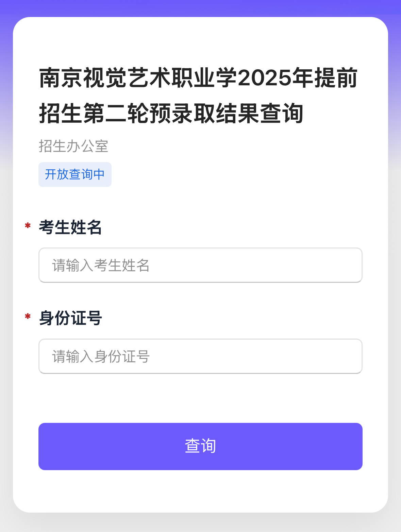Image resolution: width=401 pixels, height=532 pixels.
Task: Select the 考生姓名 field label
Action: point(70,227)
